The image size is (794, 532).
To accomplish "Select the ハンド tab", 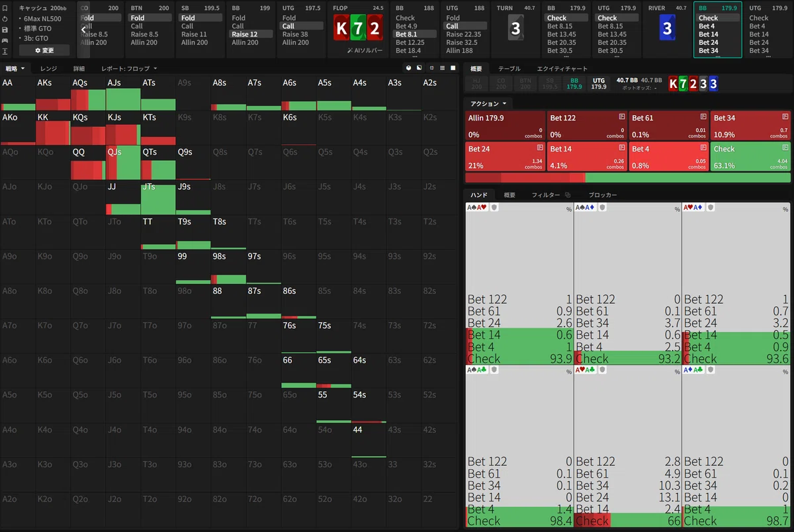I will (x=478, y=195).
